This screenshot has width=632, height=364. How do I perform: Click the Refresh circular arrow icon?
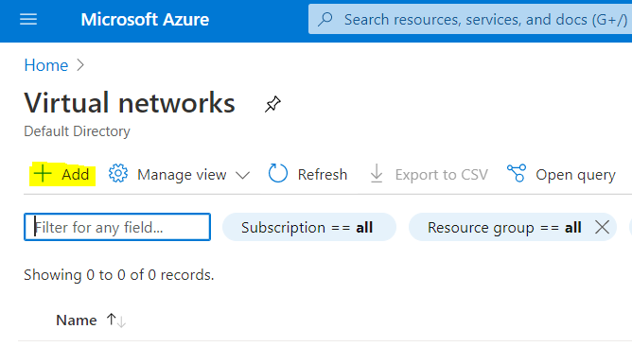(x=278, y=174)
